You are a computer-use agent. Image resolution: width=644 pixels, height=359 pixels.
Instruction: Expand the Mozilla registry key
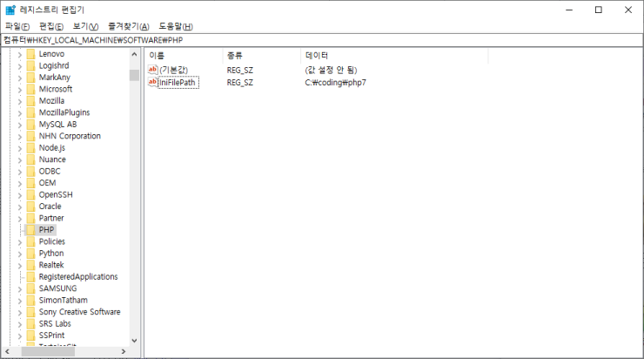coord(19,101)
